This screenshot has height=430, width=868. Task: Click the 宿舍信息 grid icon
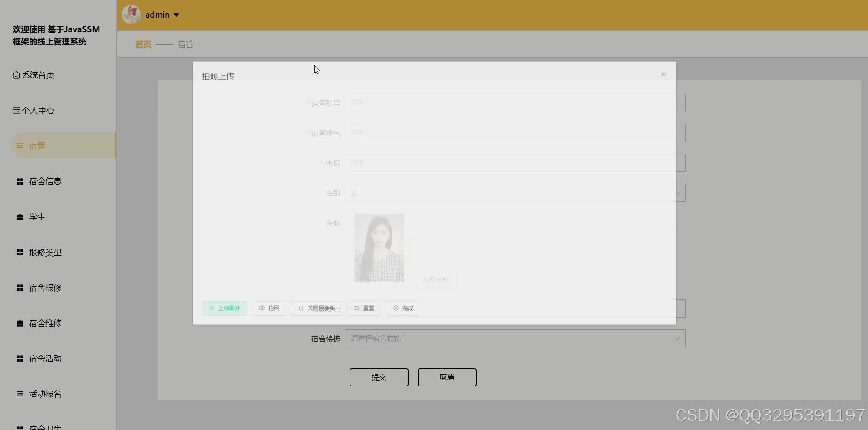(20, 181)
